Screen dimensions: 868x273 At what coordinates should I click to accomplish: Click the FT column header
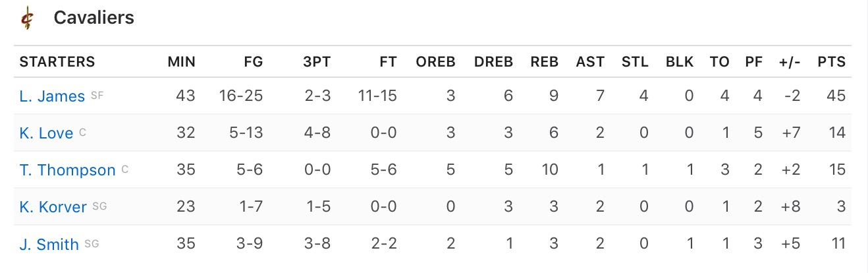[389, 62]
